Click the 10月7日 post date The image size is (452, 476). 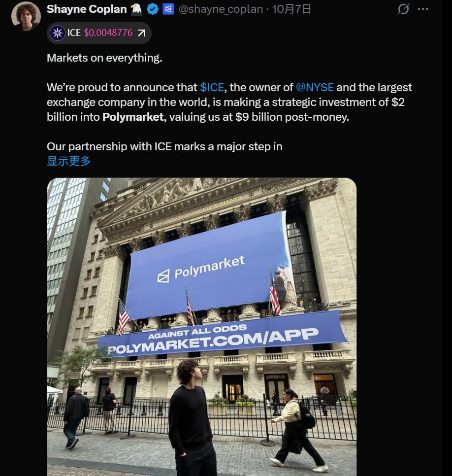tap(291, 9)
